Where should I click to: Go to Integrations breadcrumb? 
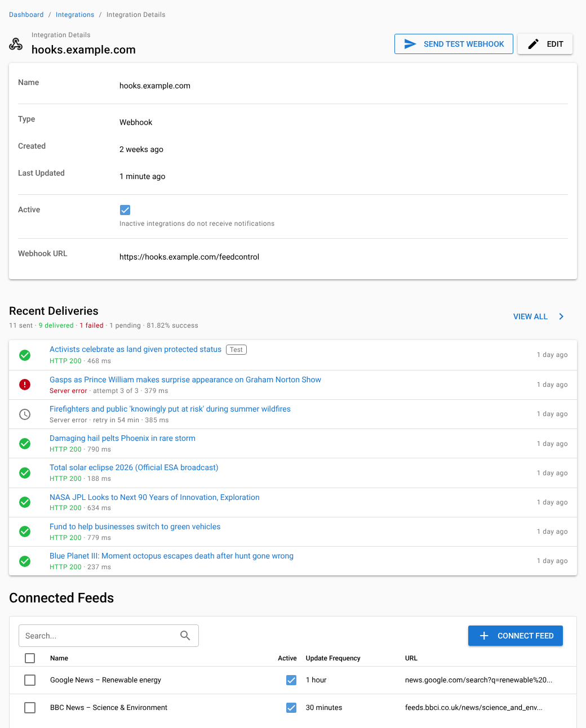click(75, 15)
